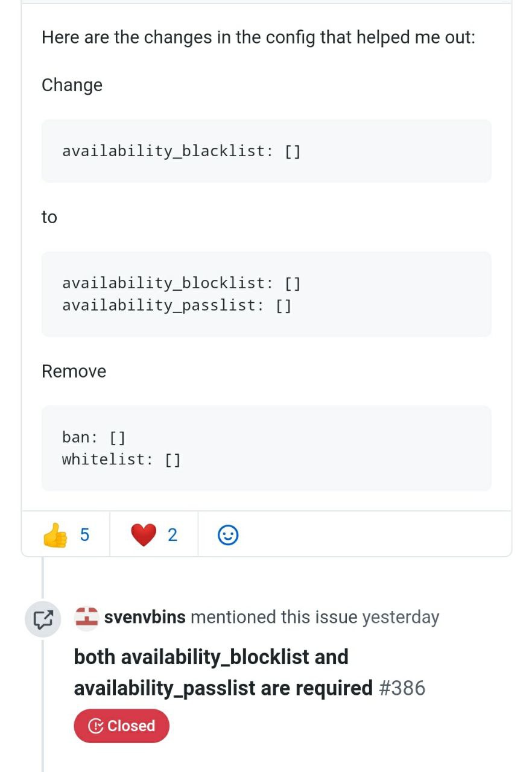Image resolution: width=532 pixels, height=772 pixels.
Task: Click the 'mentioned this issue yesterday' timestamp
Action: click(315, 618)
